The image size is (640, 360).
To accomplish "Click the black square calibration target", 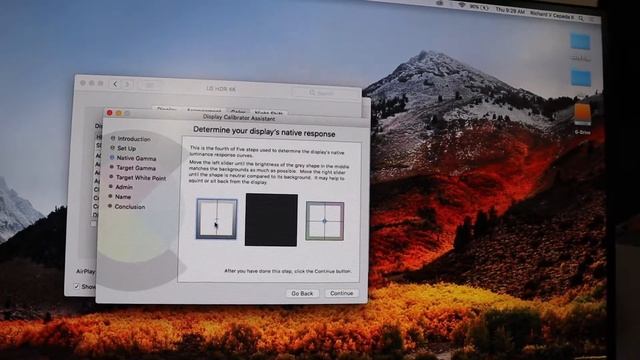I will (x=271, y=220).
